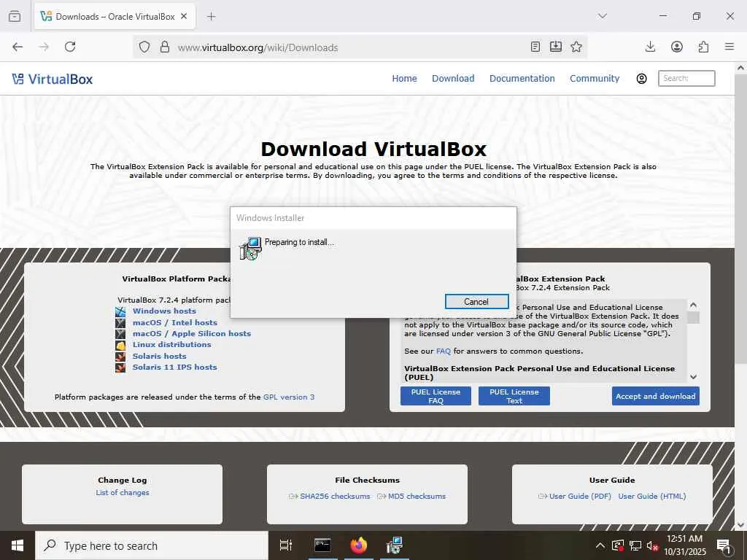Open the FAQ link in license text
Screen dimensions: 747x560
[443, 351]
